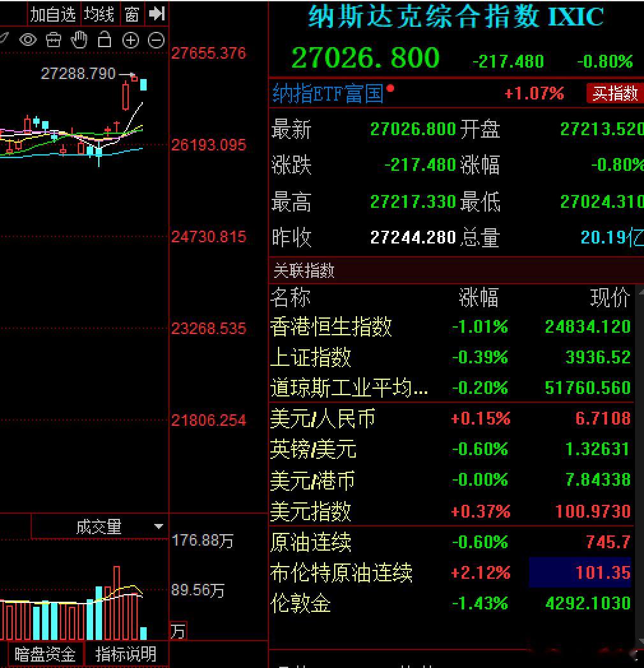Click the 最低 value 27024.310
Screen dimensions: 644x668
(x=601, y=201)
